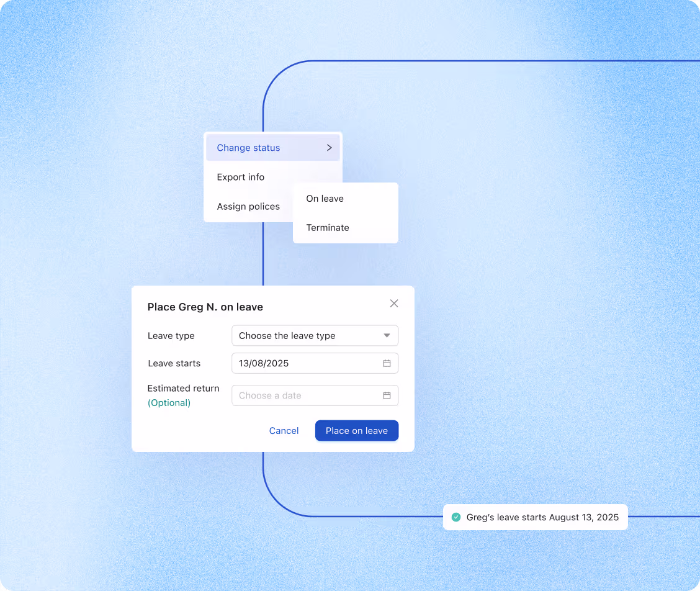This screenshot has width=700, height=591.
Task: Click the Leave type label
Action: pyautogui.click(x=171, y=336)
